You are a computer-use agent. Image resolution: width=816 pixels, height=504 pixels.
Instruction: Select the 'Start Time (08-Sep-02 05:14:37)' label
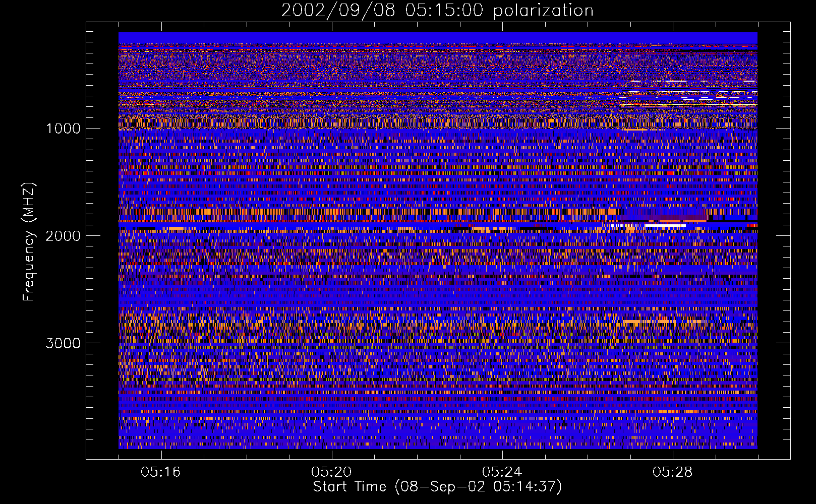[x=437, y=487]
